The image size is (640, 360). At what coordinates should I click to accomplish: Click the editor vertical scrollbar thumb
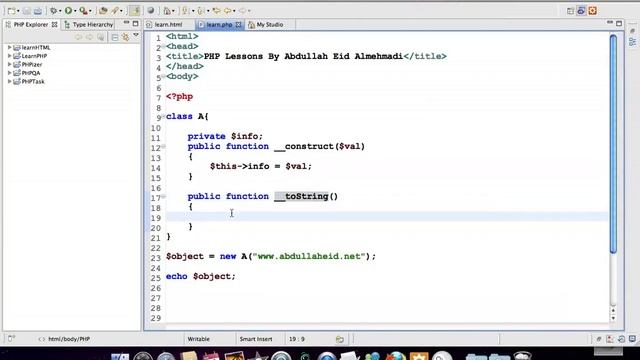(x=613, y=144)
